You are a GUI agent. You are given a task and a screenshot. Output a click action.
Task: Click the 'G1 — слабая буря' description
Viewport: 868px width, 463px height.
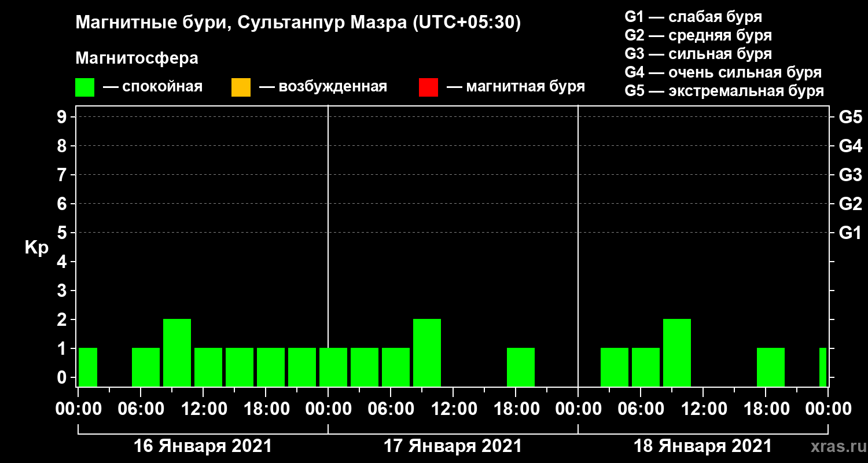tap(693, 17)
